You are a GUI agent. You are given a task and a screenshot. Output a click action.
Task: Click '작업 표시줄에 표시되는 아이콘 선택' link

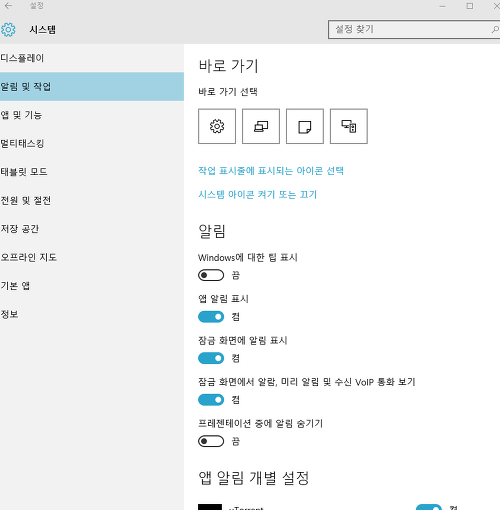(x=271, y=171)
